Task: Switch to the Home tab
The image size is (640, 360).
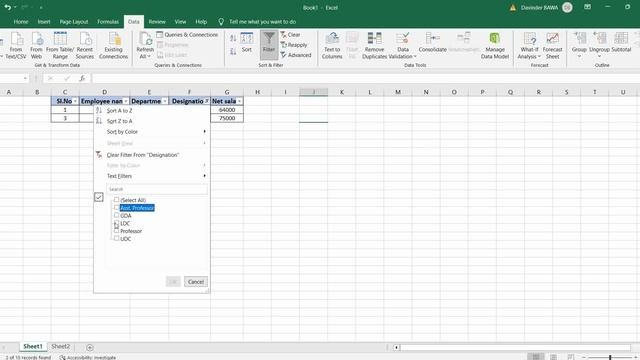Action: click(x=21, y=22)
